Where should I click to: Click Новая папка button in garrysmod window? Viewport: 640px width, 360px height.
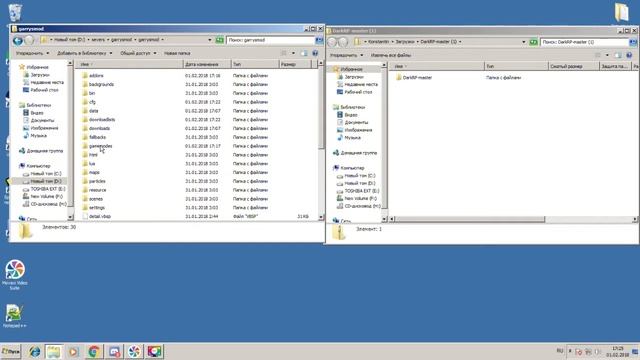(177, 53)
